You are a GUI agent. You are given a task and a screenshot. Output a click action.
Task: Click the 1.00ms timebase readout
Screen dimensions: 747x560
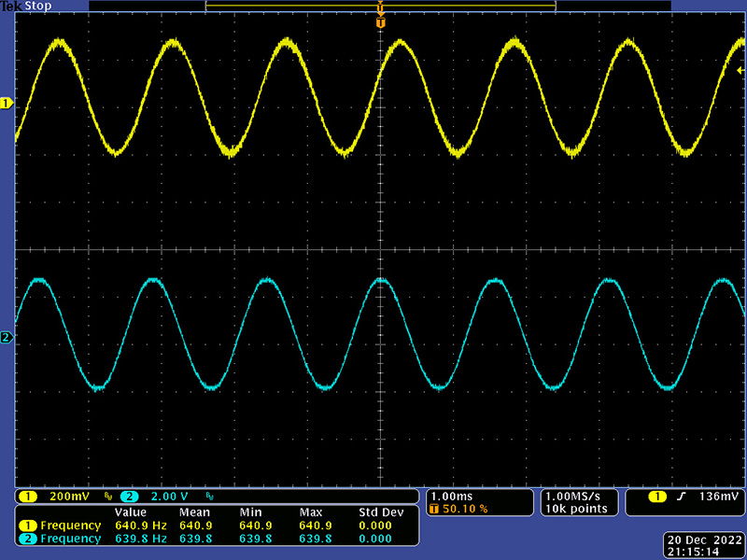pyautogui.click(x=452, y=497)
